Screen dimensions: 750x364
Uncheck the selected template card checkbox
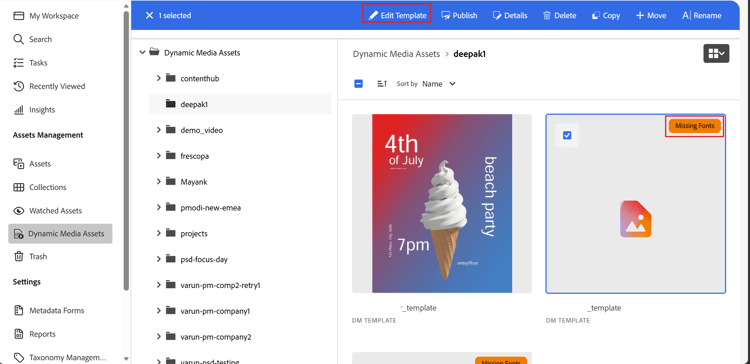[567, 136]
